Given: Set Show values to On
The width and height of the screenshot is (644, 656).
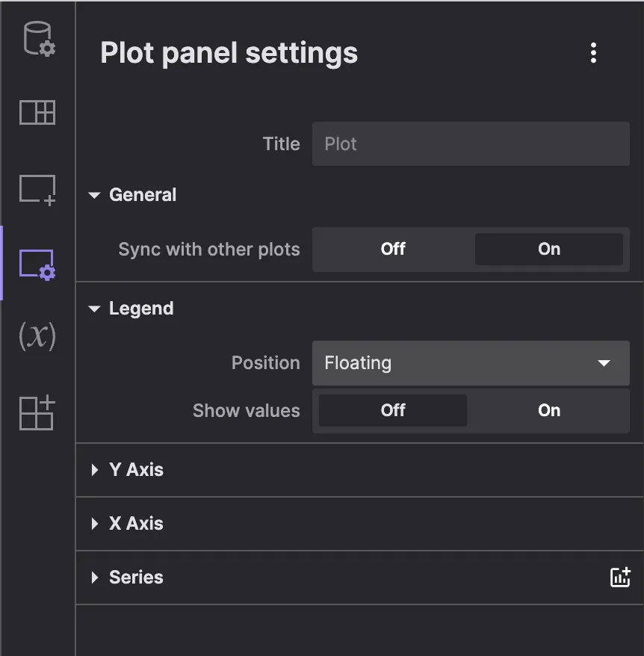Looking at the screenshot, I should 548,410.
